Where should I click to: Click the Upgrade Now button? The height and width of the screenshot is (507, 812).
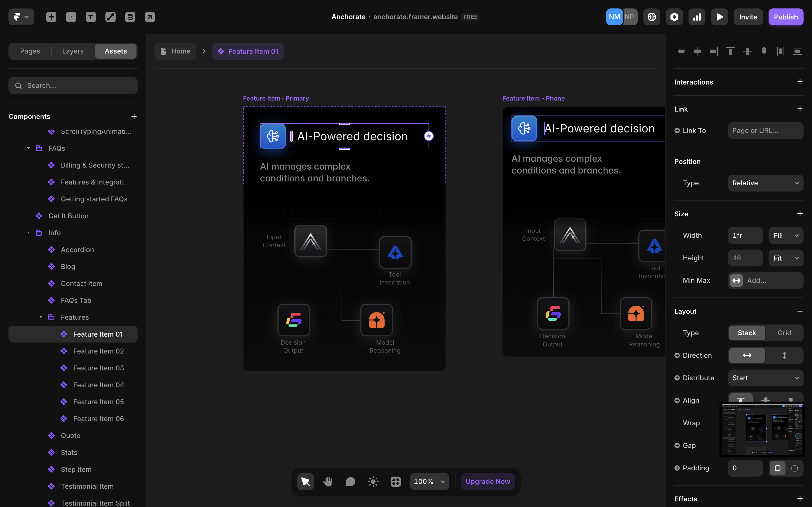point(487,482)
